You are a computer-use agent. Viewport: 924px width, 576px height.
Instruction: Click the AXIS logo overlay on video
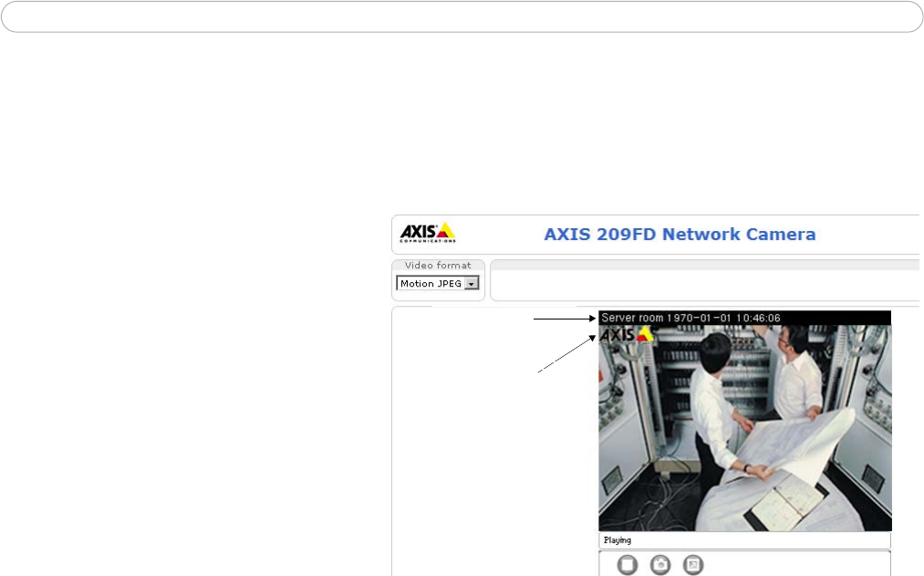tap(627, 335)
